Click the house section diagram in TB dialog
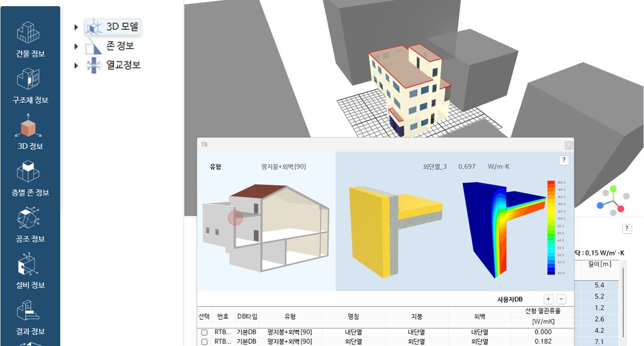This screenshot has height=346, width=644. click(x=266, y=228)
